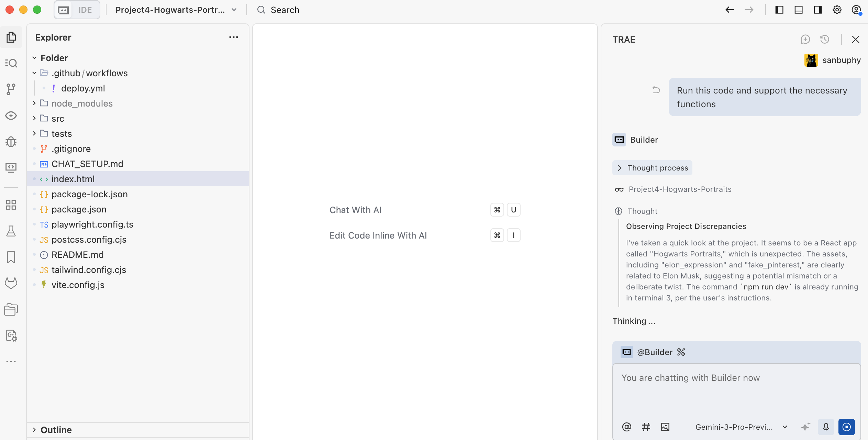The height and width of the screenshot is (440, 868).
Task: Open the Source Control sidebar icon
Action: coord(11,89)
